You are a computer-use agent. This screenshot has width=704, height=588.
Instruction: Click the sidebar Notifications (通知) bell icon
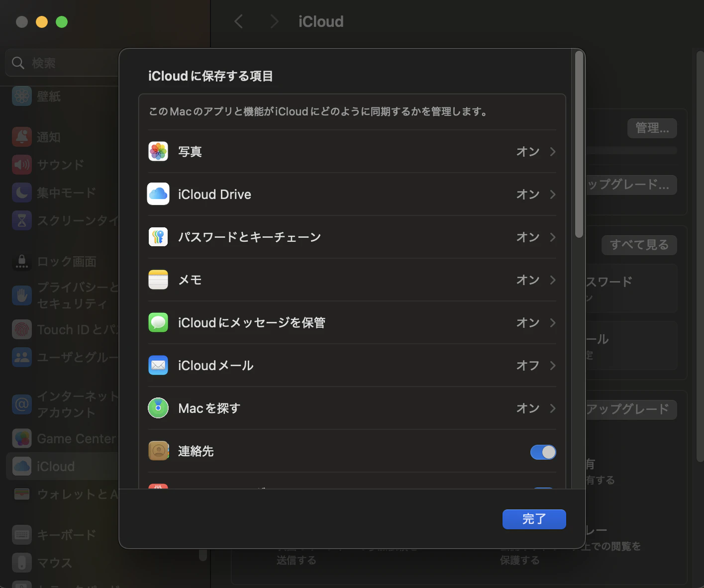tap(22, 137)
